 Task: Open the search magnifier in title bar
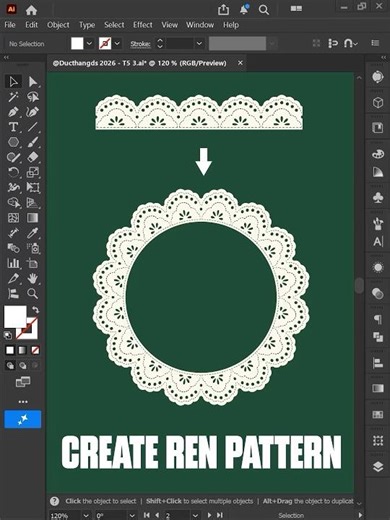click(x=264, y=10)
